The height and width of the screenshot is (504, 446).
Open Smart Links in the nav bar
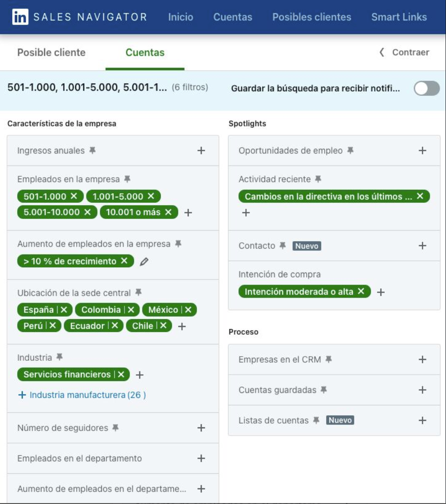click(x=399, y=17)
